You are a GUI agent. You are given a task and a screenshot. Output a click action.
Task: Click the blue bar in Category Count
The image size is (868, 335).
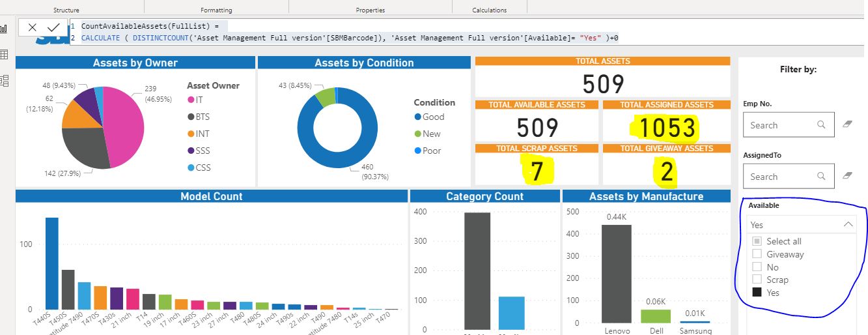[x=511, y=313]
